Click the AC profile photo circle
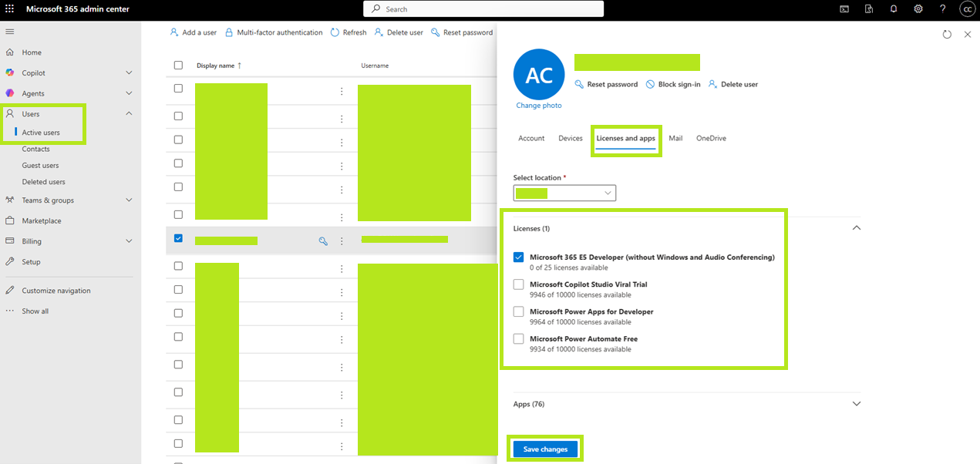This screenshot has width=980, height=464. point(539,75)
